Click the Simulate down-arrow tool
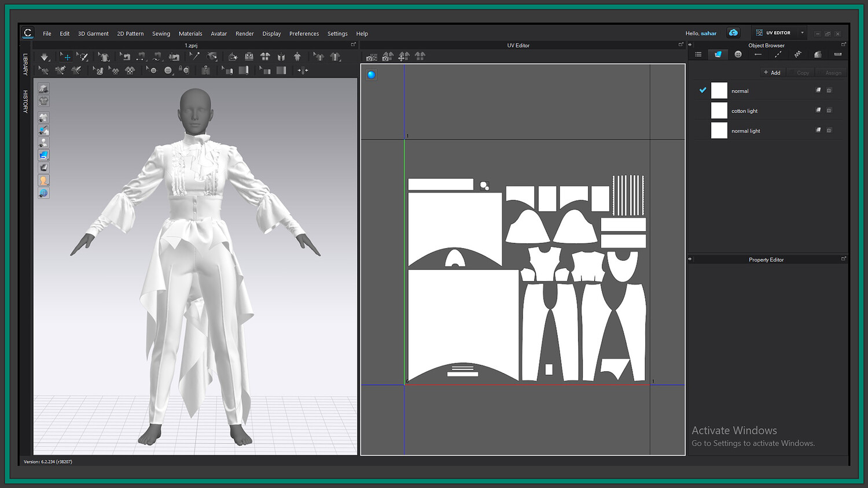 click(x=45, y=57)
